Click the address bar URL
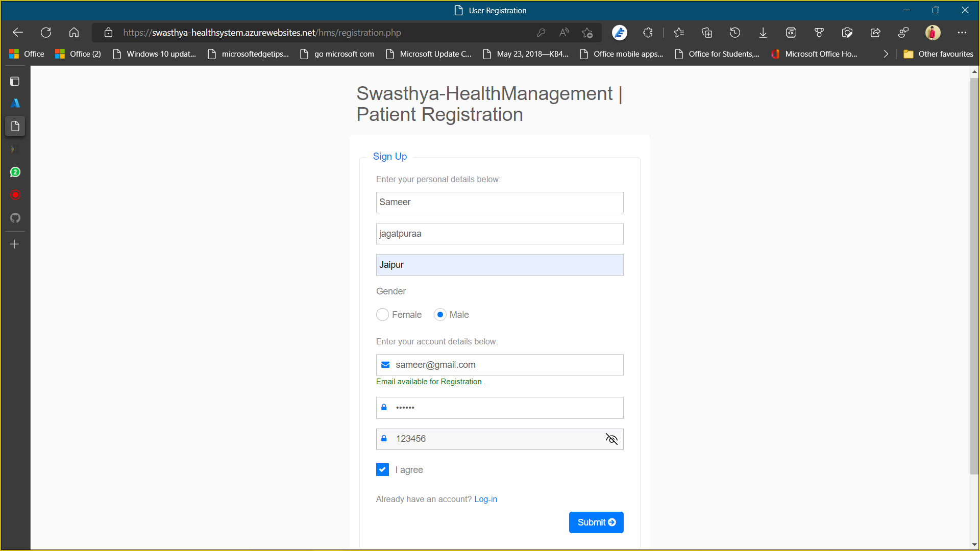 click(x=262, y=33)
